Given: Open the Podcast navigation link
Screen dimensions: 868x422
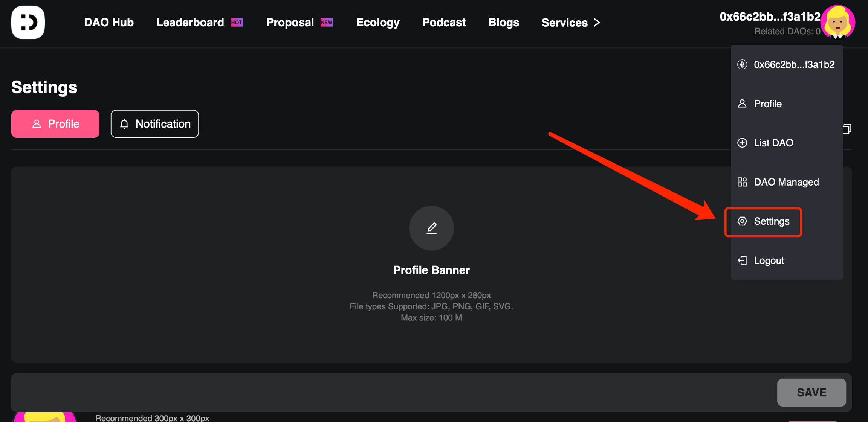Looking at the screenshot, I should [444, 23].
